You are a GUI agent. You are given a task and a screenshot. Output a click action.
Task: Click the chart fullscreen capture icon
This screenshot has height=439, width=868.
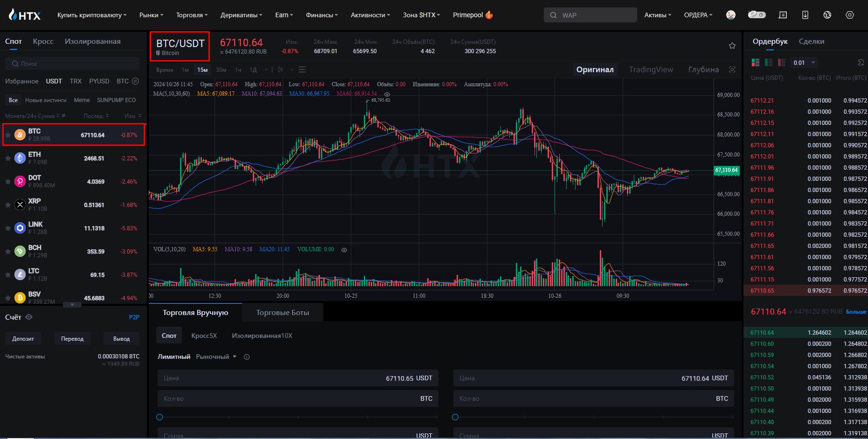732,69
